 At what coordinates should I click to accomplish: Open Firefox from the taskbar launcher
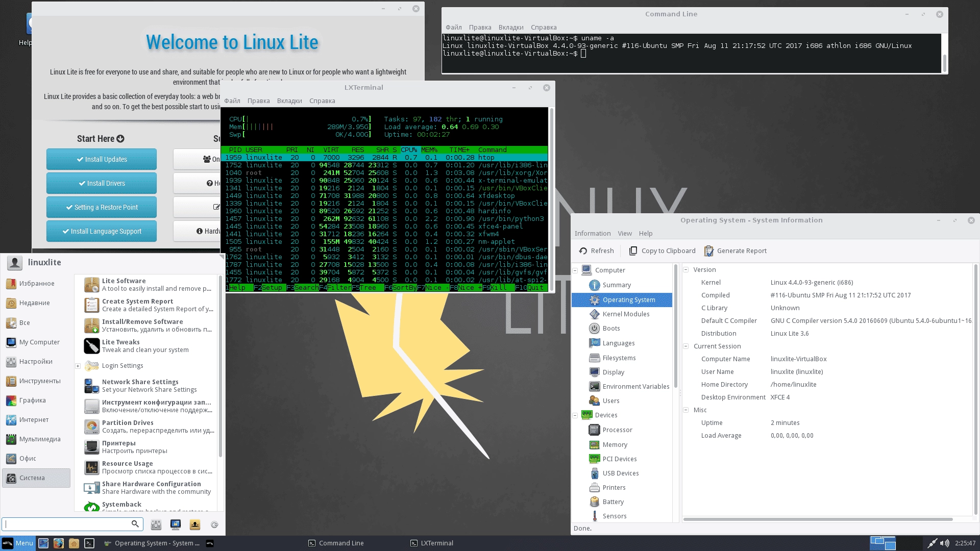(59, 543)
